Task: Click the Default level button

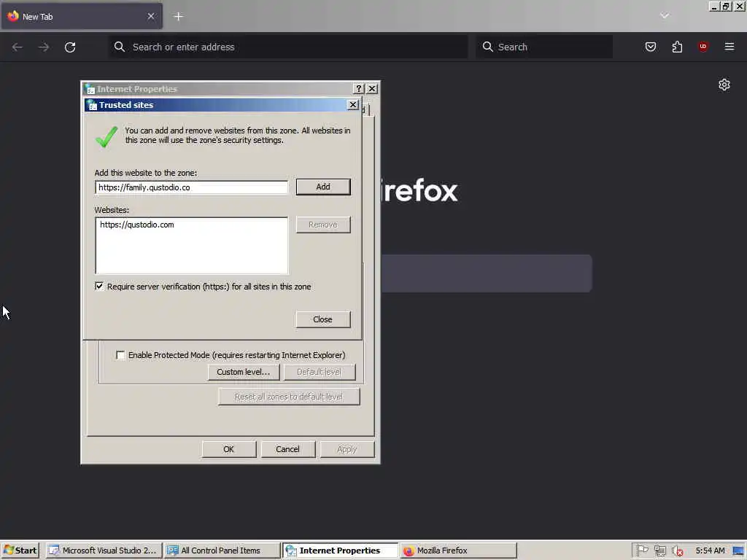Action: pyautogui.click(x=320, y=372)
